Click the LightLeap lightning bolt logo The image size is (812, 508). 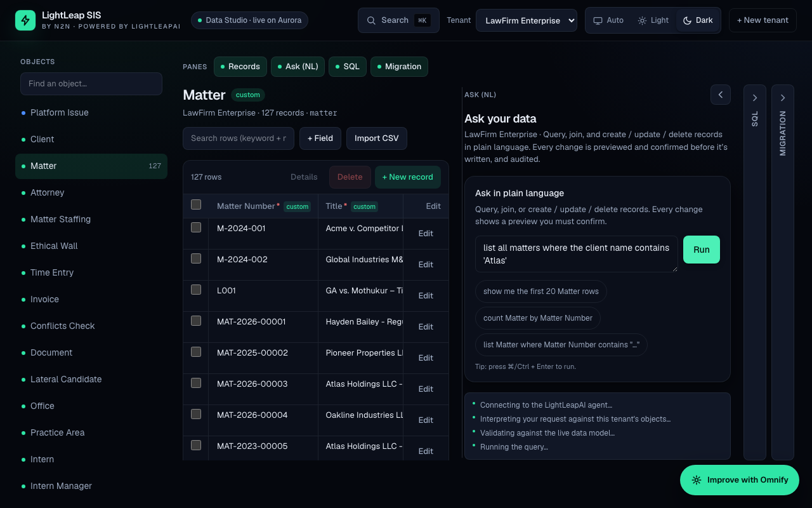25,20
